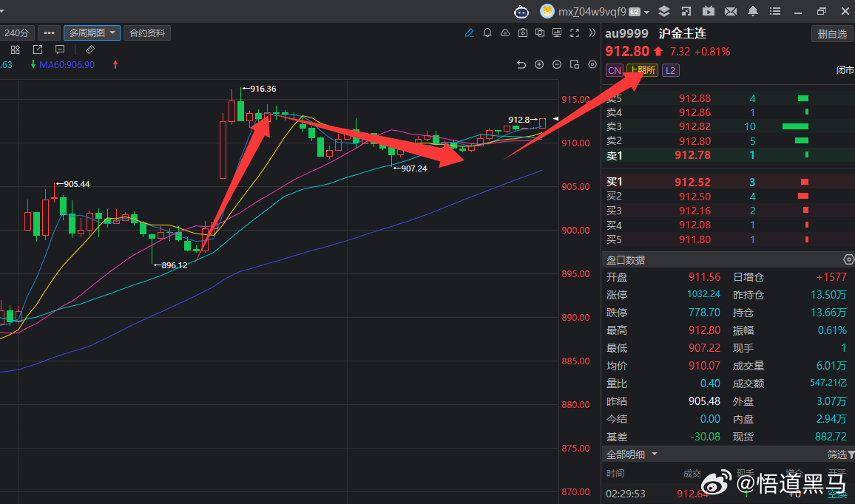Open the list menu icon in title bar
Screen dimensions: 855x504
775,11
